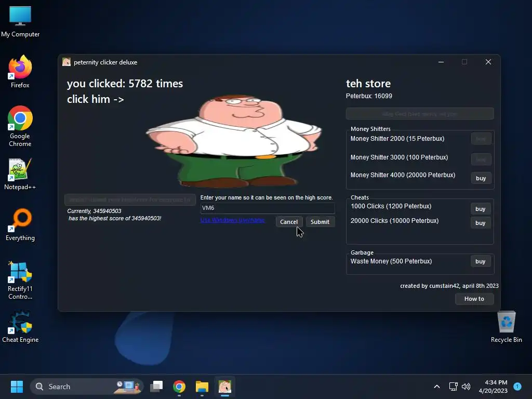Select Google Chrome desktop shortcut

tap(20, 126)
